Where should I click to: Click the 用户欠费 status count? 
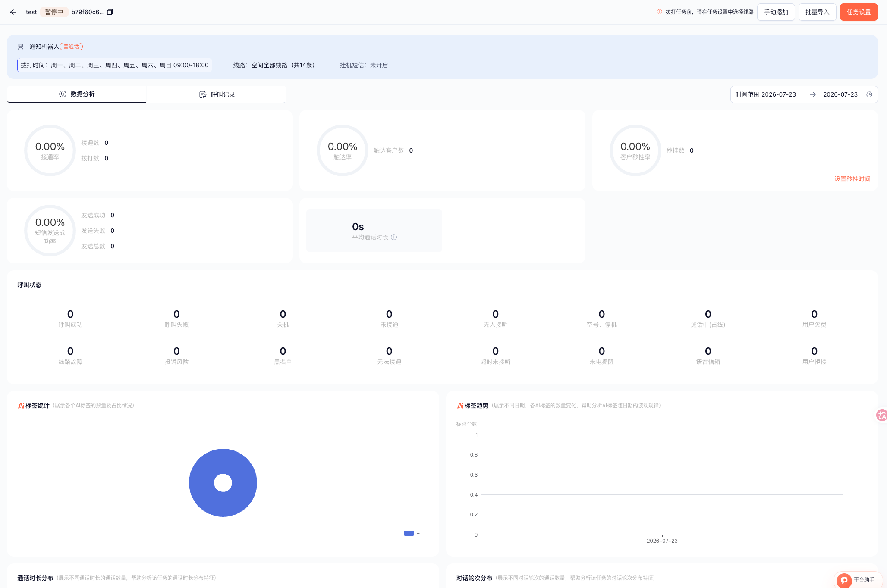[x=814, y=314]
